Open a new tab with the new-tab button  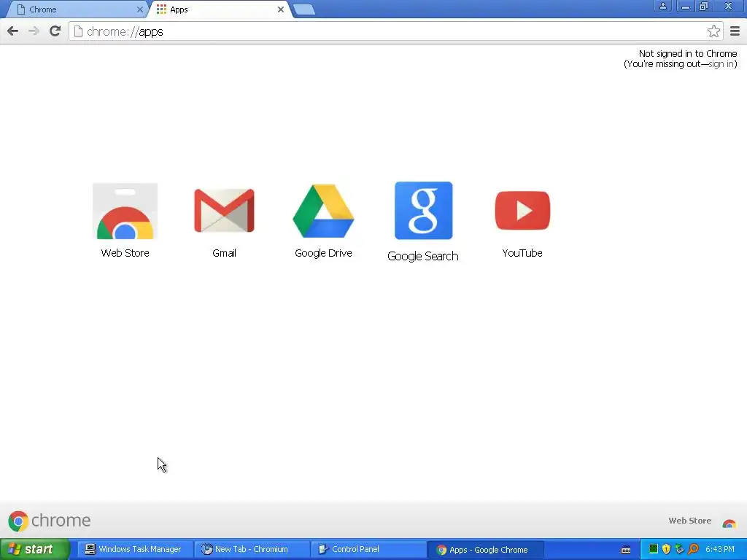304,9
